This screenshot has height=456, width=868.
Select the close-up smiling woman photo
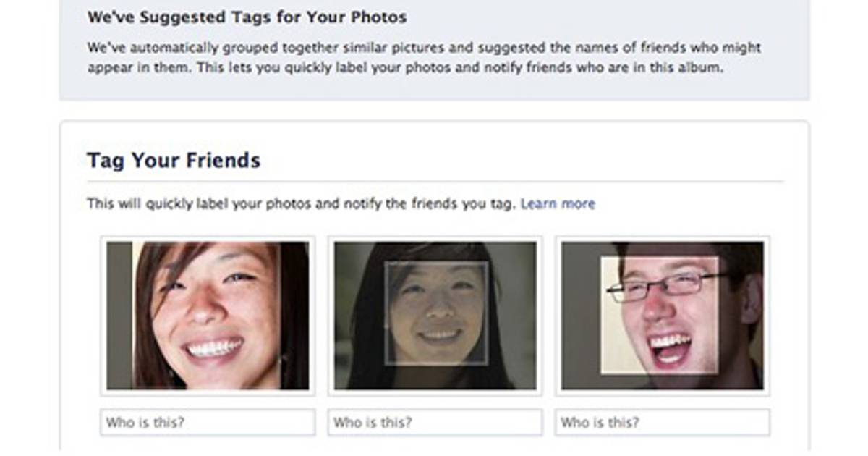tap(208, 316)
